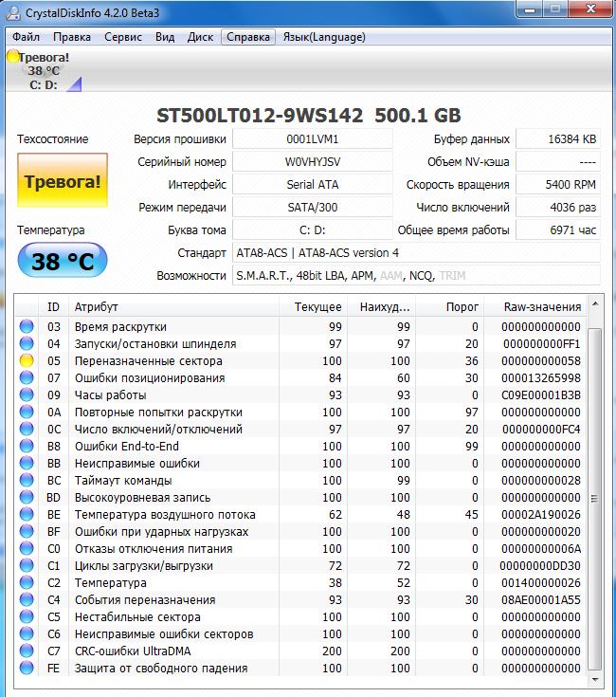Click the S.M.A.R.T. features field
616x697 pixels.
pos(416,276)
